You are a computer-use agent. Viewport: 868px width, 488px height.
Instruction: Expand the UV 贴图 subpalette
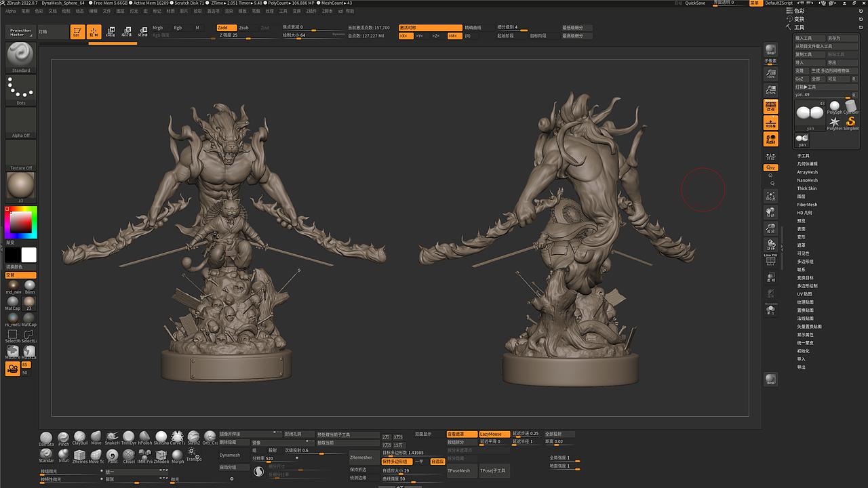[x=805, y=294]
